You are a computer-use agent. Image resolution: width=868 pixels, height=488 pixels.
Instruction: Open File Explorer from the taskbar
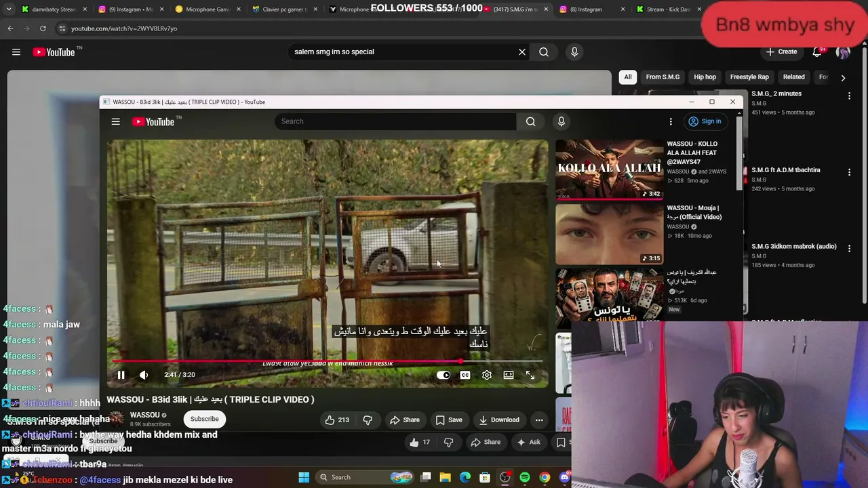[445, 477]
